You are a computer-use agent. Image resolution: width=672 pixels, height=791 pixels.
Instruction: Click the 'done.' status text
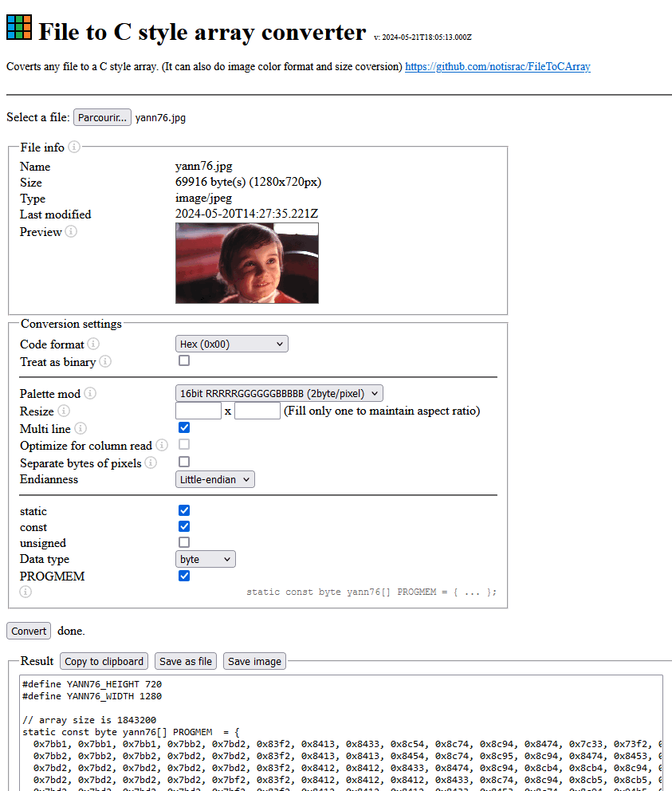tap(71, 631)
